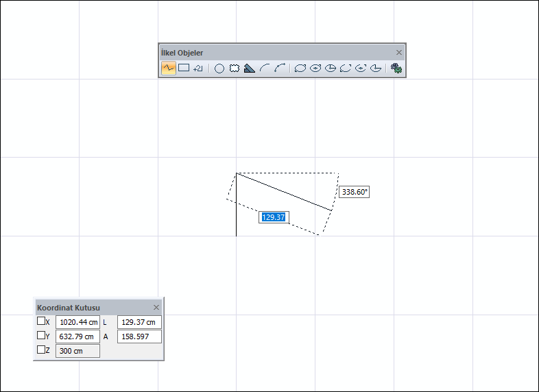Close the İlkel Objeler toolbar
This screenshot has width=539, height=392.
point(399,52)
